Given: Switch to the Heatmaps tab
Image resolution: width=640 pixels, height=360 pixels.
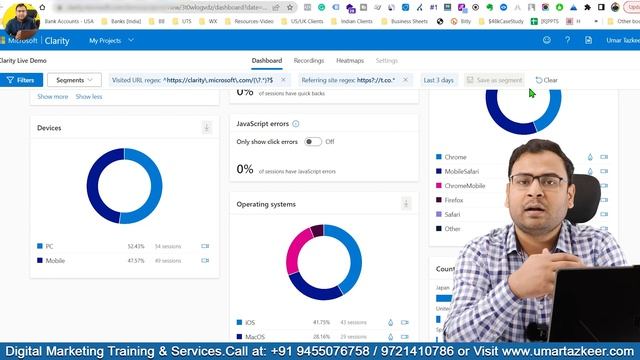Looking at the screenshot, I should click(x=350, y=60).
